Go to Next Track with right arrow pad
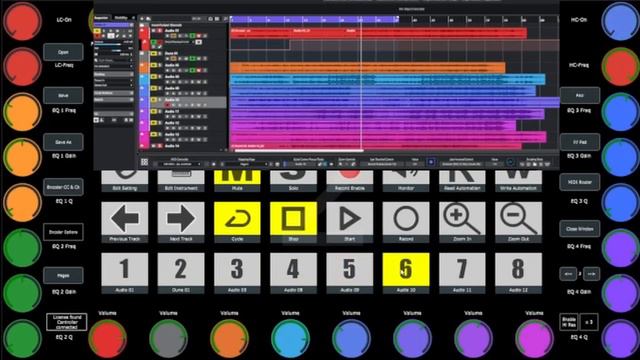Screen dimensions: 640x360 tap(181, 222)
